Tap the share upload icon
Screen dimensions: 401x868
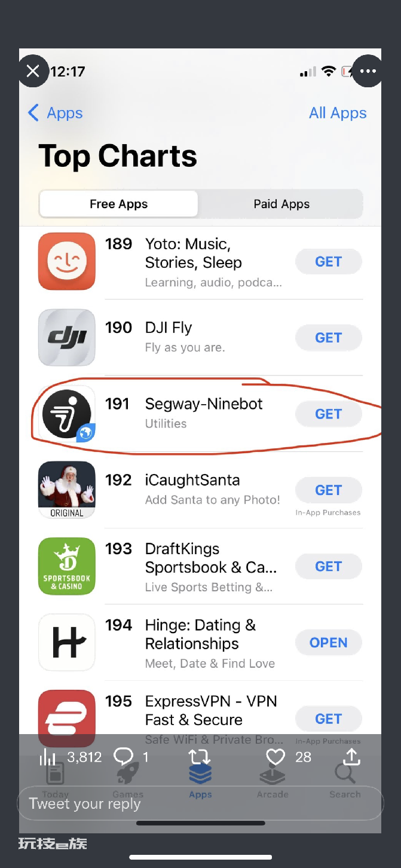point(352,756)
